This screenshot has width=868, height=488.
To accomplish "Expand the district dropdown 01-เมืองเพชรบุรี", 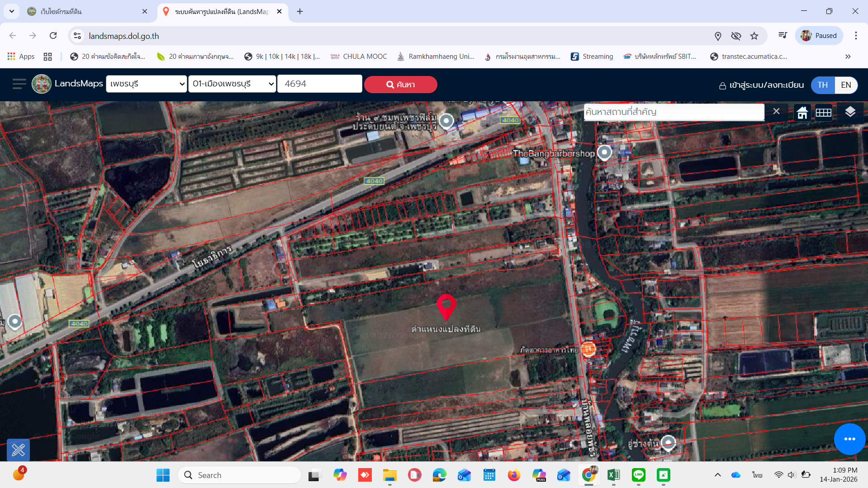I will [x=232, y=84].
